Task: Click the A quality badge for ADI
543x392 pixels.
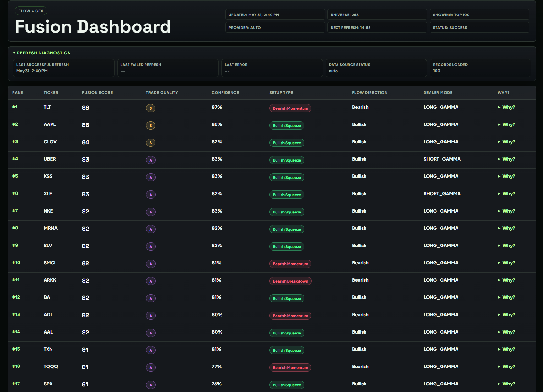Action: click(151, 316)
